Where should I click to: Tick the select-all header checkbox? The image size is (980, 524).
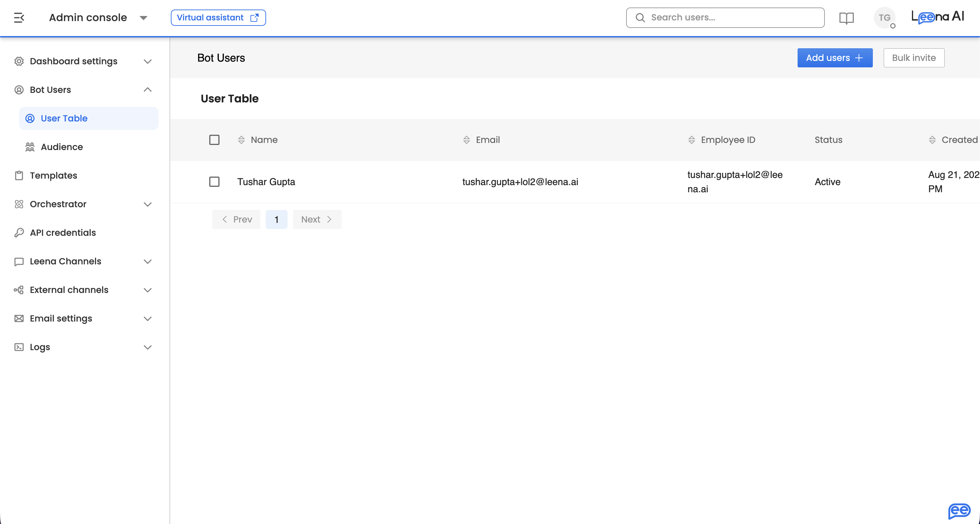(x=214, y=140)
